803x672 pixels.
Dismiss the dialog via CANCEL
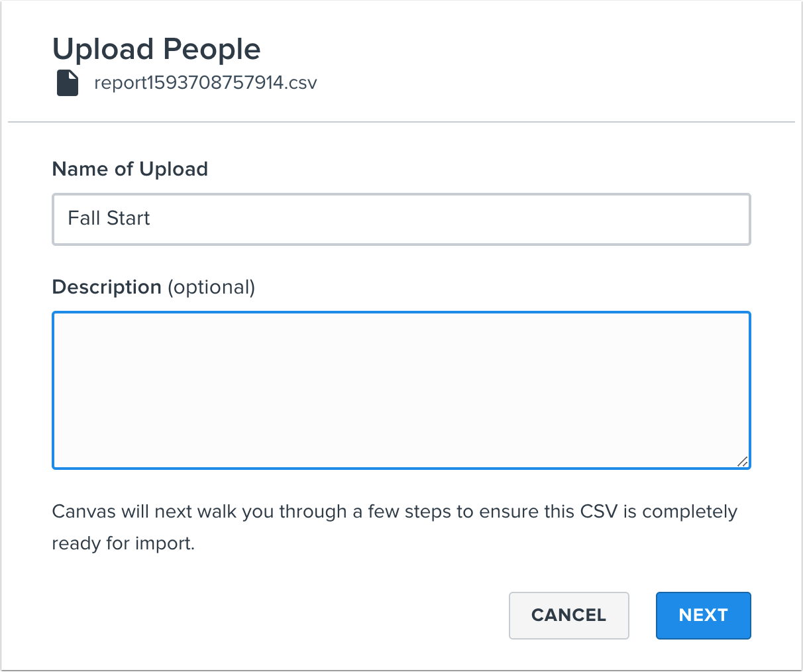(x=568, y=615)
